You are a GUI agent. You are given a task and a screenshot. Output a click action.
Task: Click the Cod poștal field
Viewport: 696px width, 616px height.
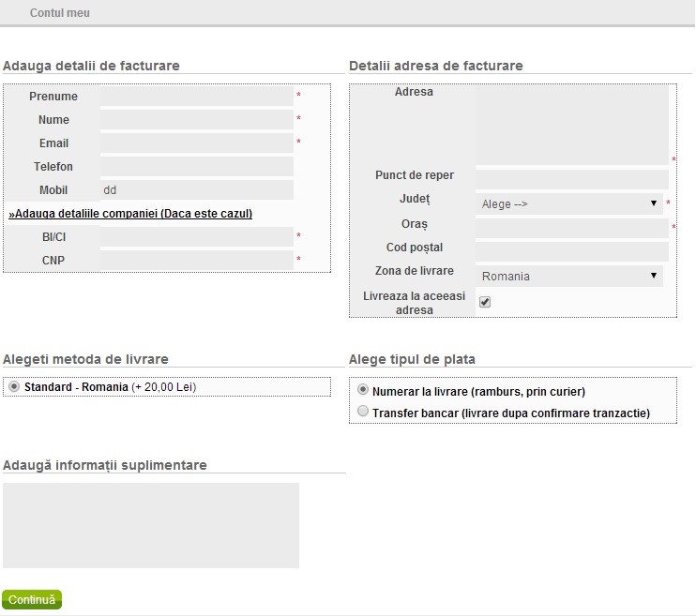pos(570,251)
